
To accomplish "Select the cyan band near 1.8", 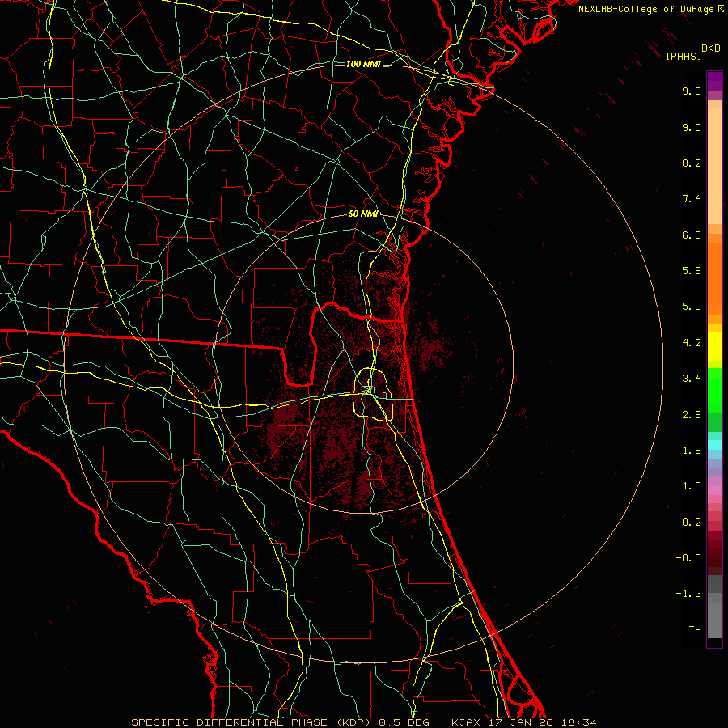I will pyautogui.click(x=714, y=444).
